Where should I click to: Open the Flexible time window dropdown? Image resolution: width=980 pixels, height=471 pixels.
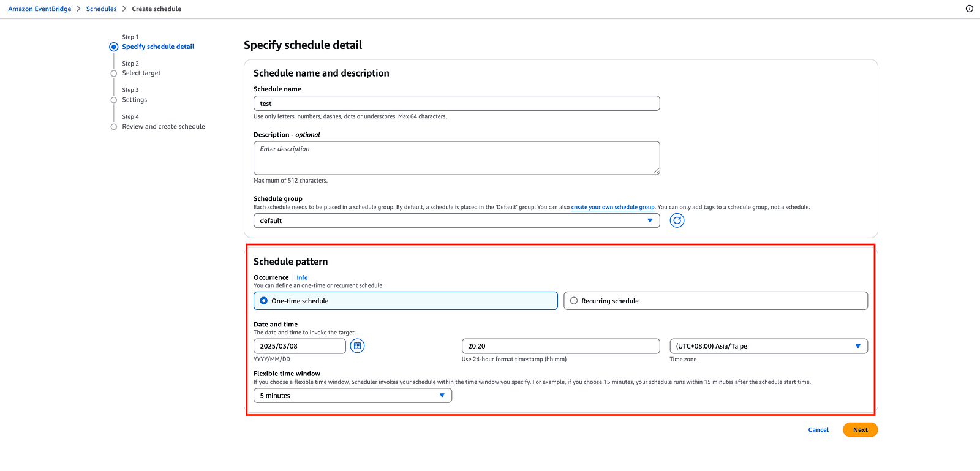352,396
